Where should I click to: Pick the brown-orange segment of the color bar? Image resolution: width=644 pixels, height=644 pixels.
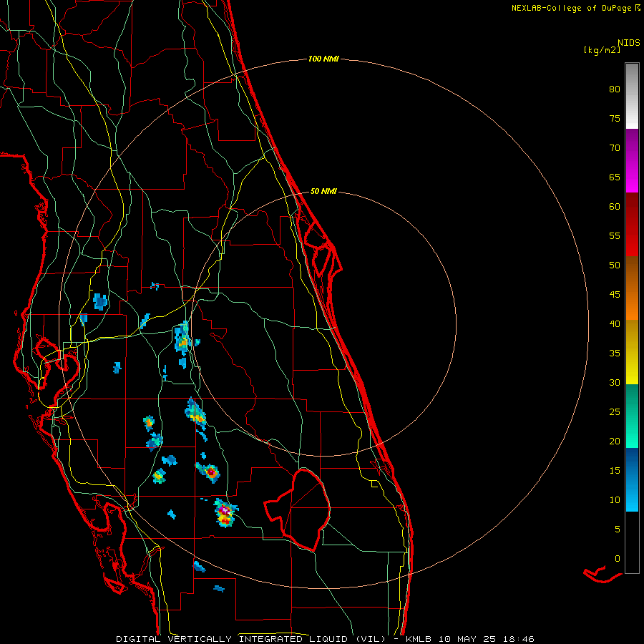coord(632,288)
